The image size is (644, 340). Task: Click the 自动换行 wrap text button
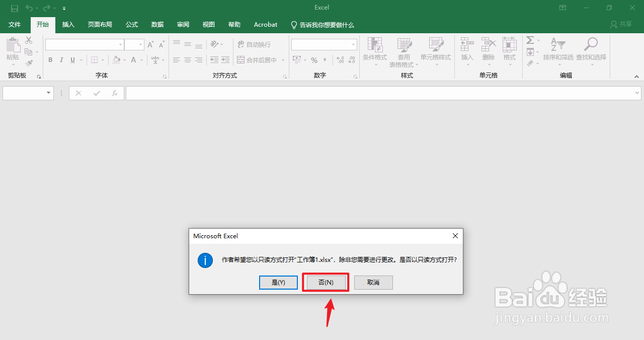pyautogui.click(x=254, y=44)
